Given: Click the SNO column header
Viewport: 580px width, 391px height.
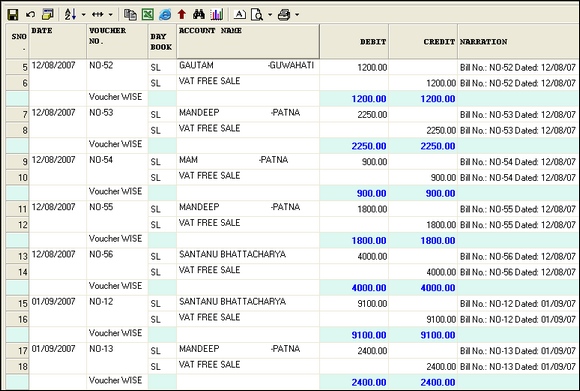Looking at the screenshot, I should point(18,41).
